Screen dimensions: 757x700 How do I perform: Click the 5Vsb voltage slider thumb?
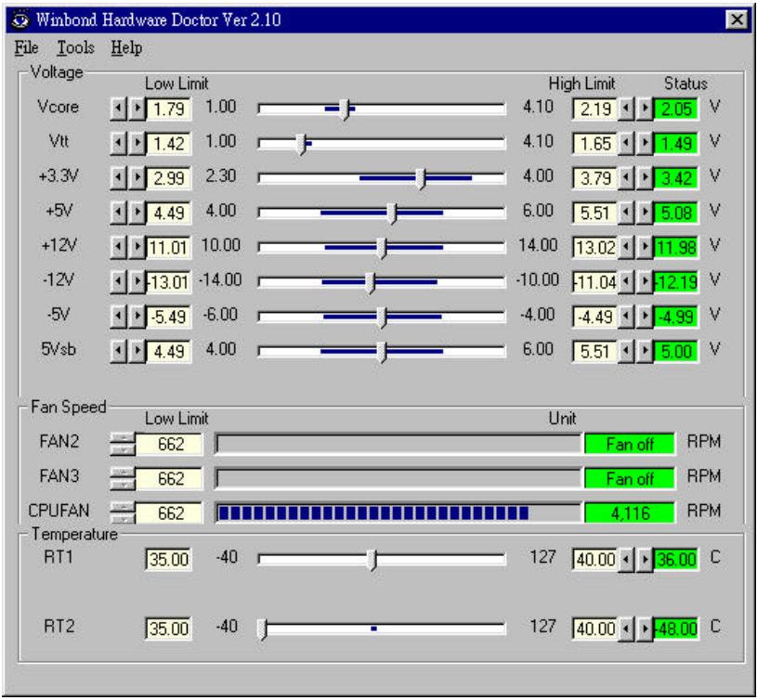[x=382, y=352]
